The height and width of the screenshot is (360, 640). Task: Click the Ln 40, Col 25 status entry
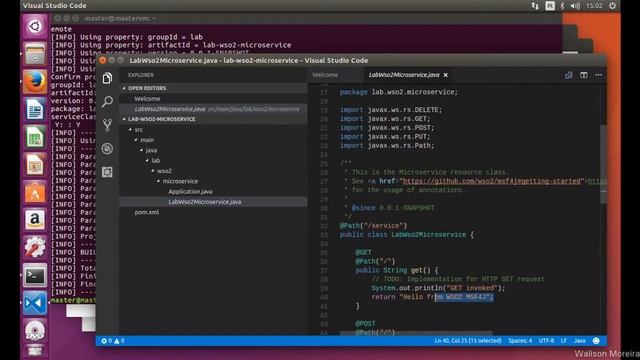pyautogui.click(x=468, y=340)
